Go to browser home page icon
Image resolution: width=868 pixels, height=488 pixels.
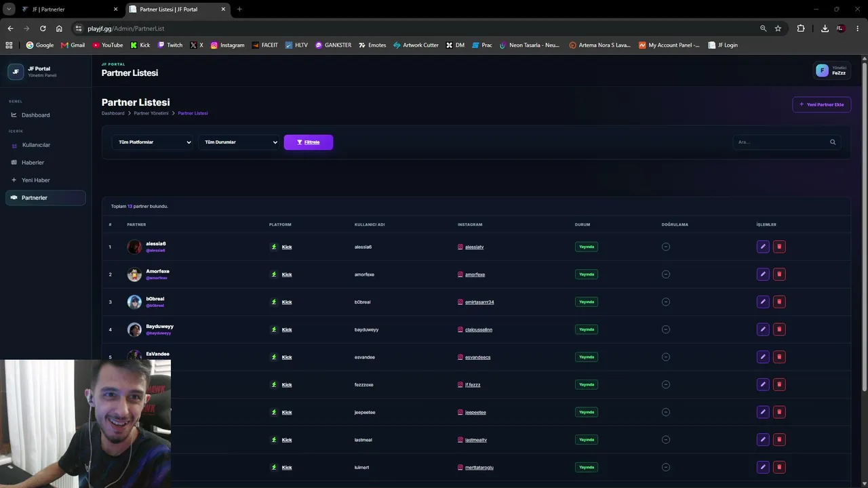(x=59, y=28)
